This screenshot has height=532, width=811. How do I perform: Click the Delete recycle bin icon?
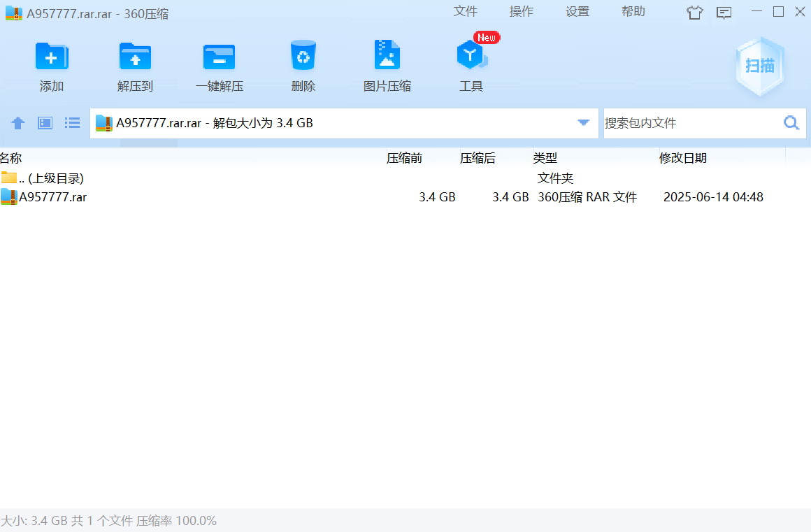pos(303,57)
